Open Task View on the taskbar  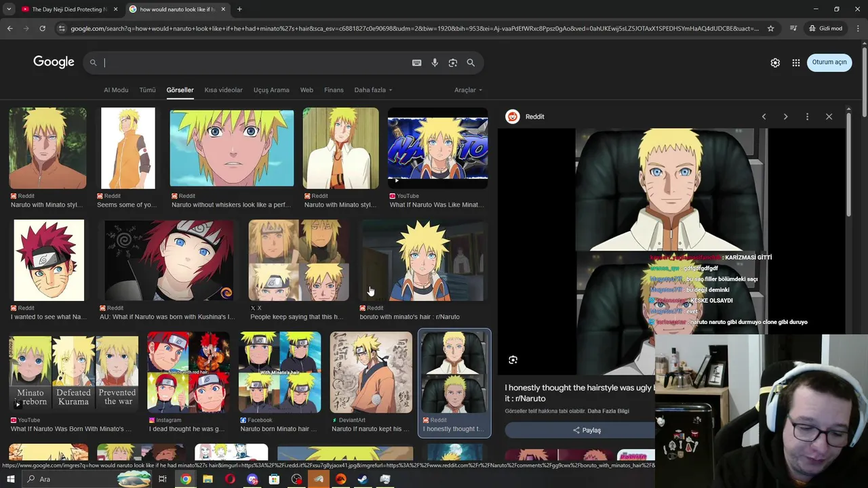(163, 479)
